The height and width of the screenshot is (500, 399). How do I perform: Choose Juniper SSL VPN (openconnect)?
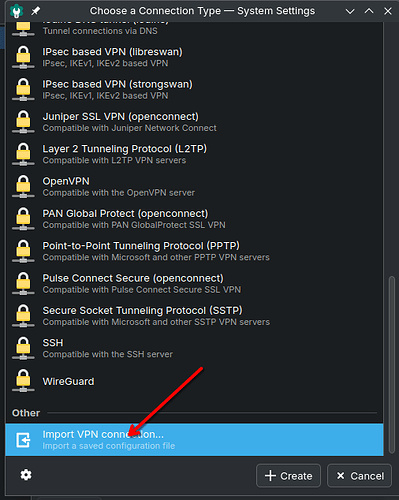click(194, 122)
